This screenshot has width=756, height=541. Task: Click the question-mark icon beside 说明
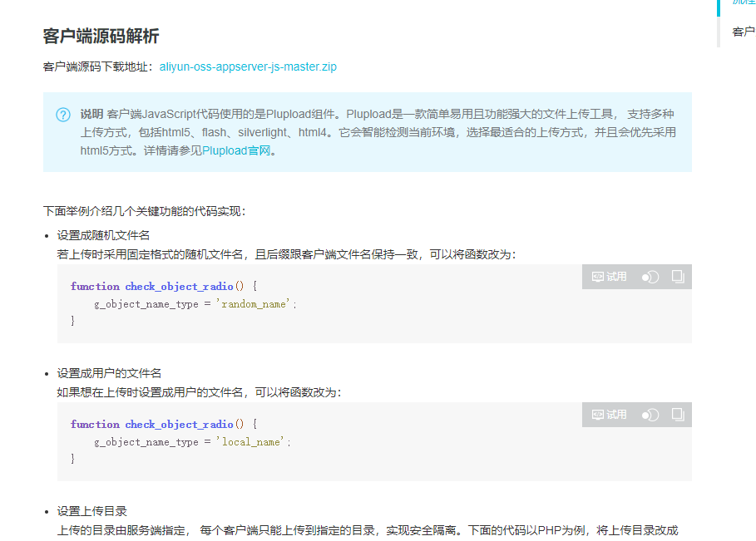[x=62, y=114]
